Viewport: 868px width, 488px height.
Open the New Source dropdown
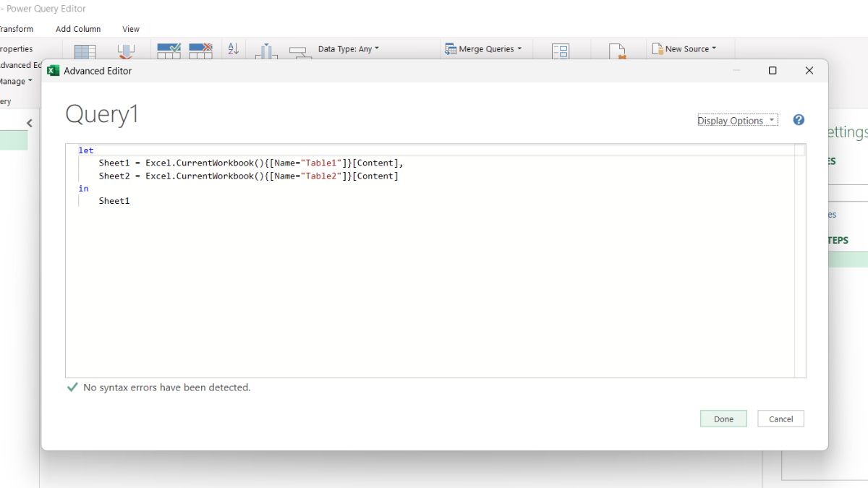[684, 49]
